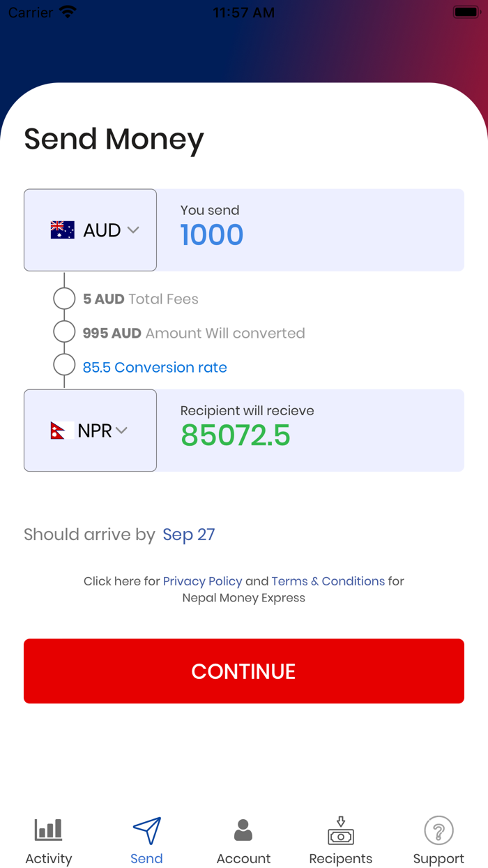Tap the Nepal flag icon
Image resolution: width=488 pixels, height=868 pixels.
pyautogui.click(x=58, y=431)
